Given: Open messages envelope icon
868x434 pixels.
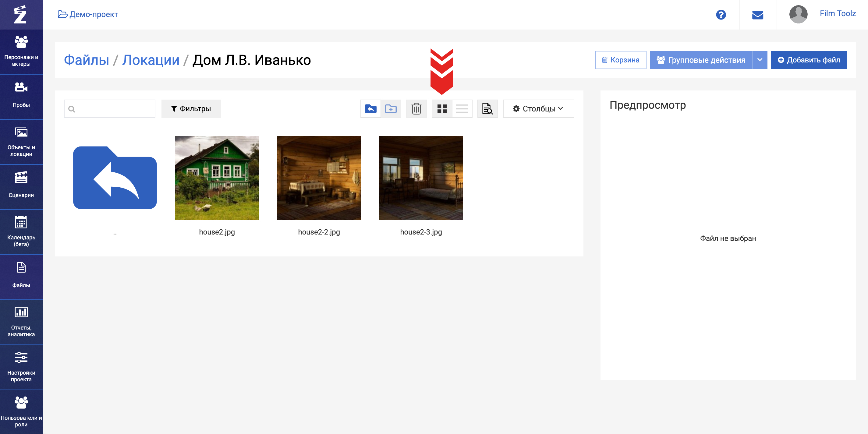Looking at the screenshot, I should point(757,15).
